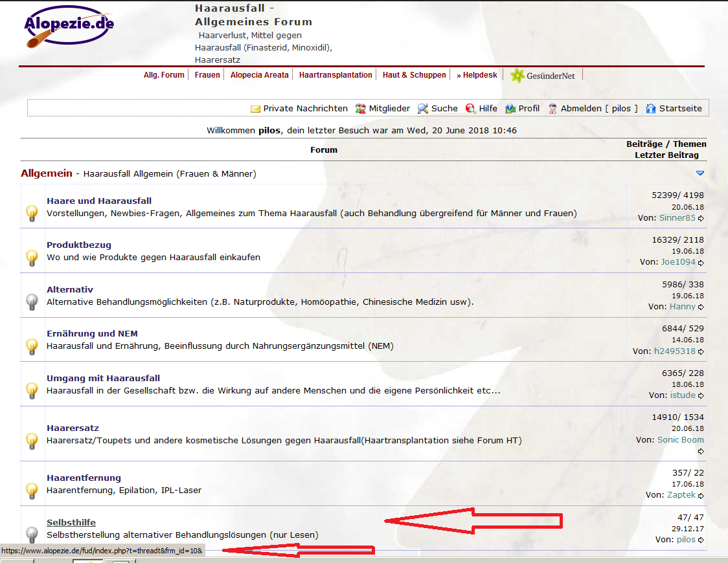The height and width of the screenshot is (563, 728).
Task: Click the Startseite house icon
Action: click(651, 109)
